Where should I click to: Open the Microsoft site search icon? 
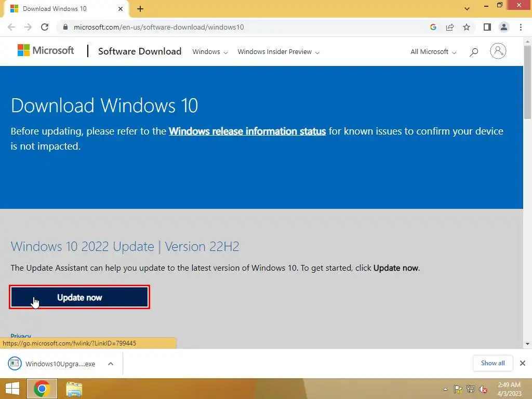[474, 52]
